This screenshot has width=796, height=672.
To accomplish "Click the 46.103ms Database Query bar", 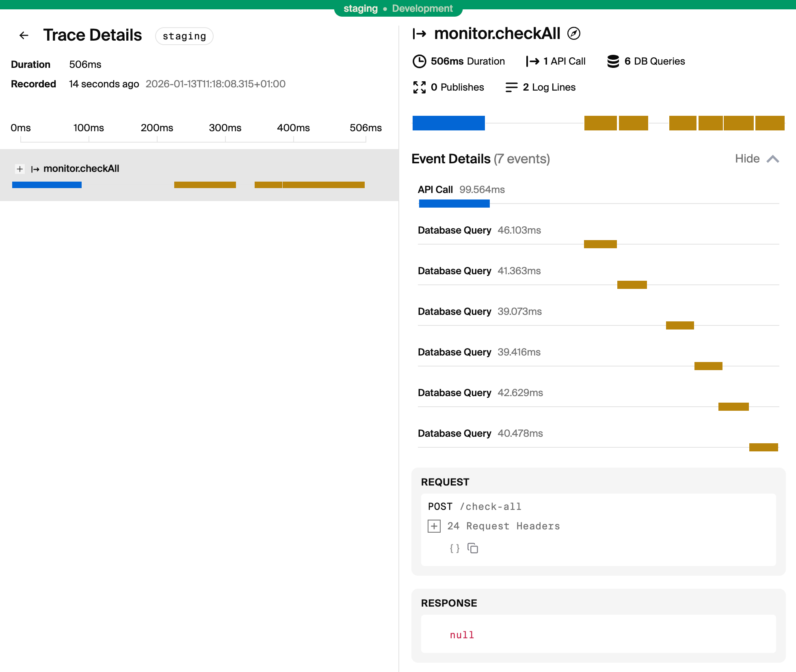I will tap(600, 244).
